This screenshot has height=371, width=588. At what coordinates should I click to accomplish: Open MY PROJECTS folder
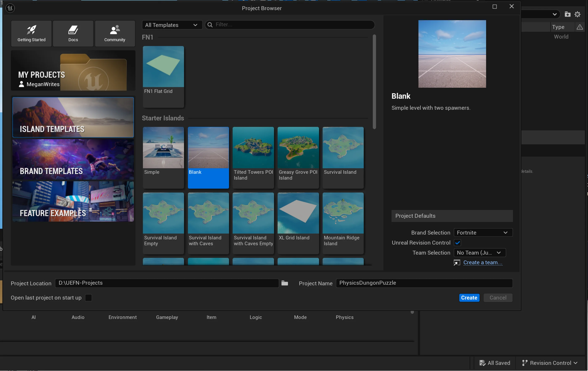pyautogui.click(x=73, y=70)
